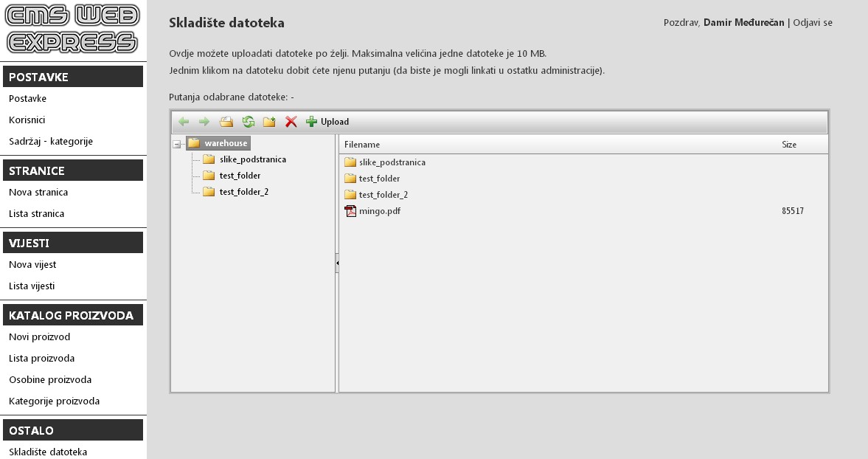Delete selection using the red X icon
The height and width of the screenshot is (459, 868).
pyautogui.click(x=292, y=121)
